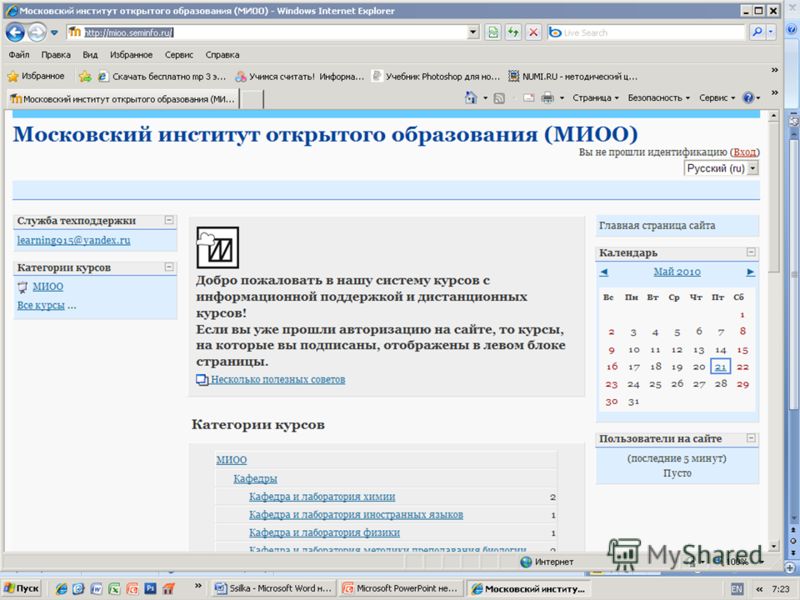Screen dimensions: 800x600
Task: Select the Московский институт tab
Action: coord(122,99)
